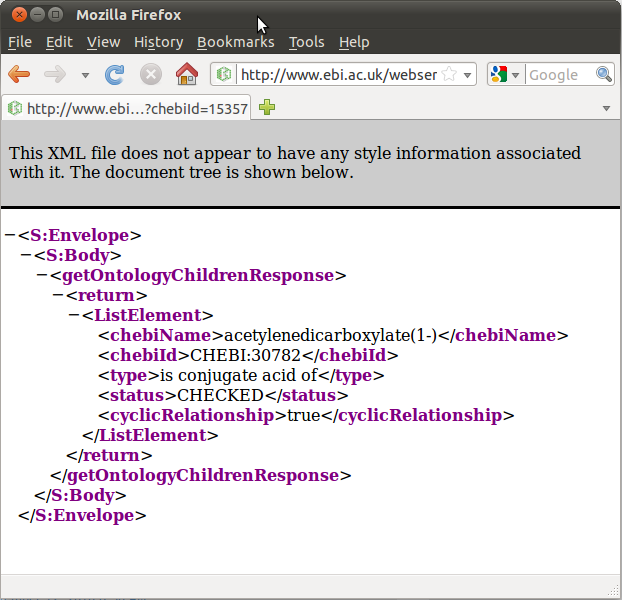Go to the Home page
The image size is (622, 600).
pos(186,75)
